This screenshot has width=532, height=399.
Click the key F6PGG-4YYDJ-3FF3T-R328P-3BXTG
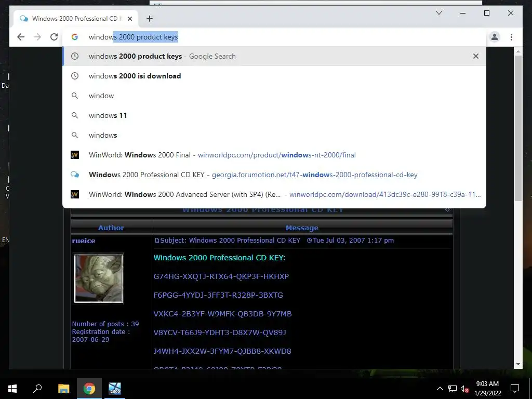pos(218,295)
